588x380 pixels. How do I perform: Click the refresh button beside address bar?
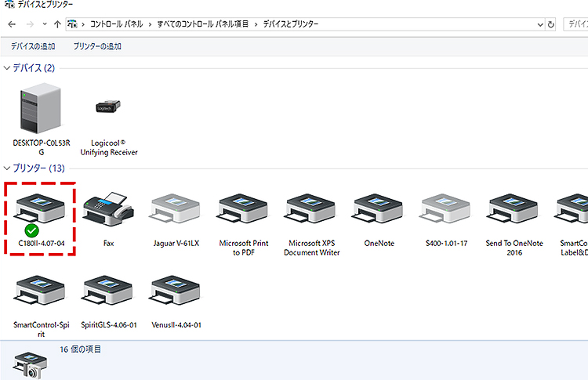[x=551, y=24]
